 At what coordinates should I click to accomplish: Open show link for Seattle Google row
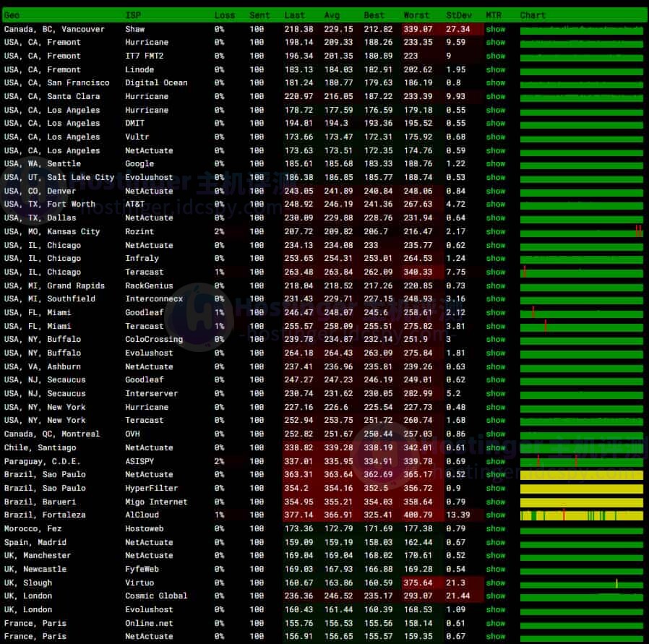coord(495,164)
